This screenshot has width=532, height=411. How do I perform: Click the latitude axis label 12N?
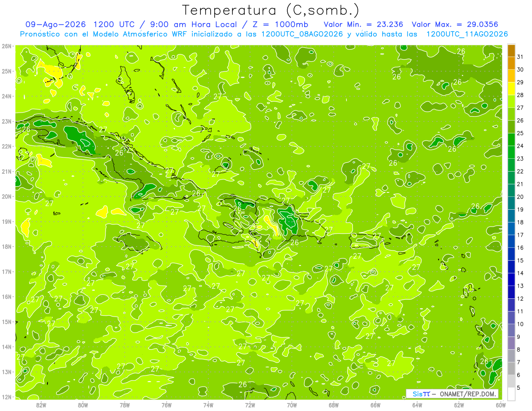(7, 397)
